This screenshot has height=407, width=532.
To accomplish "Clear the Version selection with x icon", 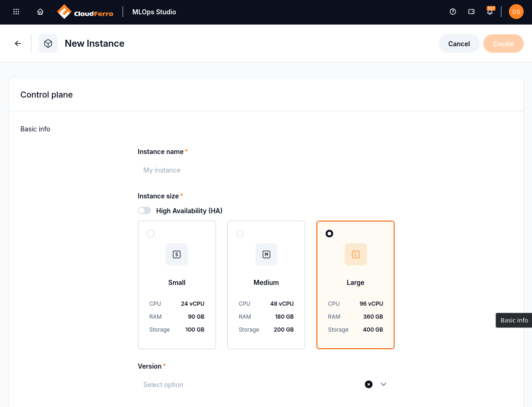I will (x=368, y=384).
